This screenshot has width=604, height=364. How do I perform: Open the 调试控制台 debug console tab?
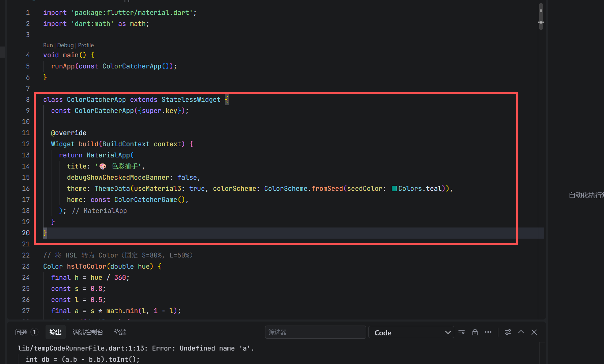click(x=88, y=332)
